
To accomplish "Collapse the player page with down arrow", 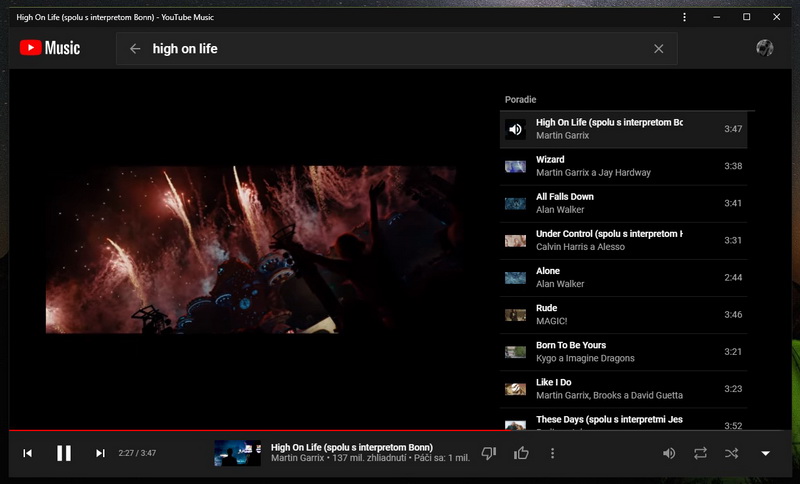I will [766, 453].
